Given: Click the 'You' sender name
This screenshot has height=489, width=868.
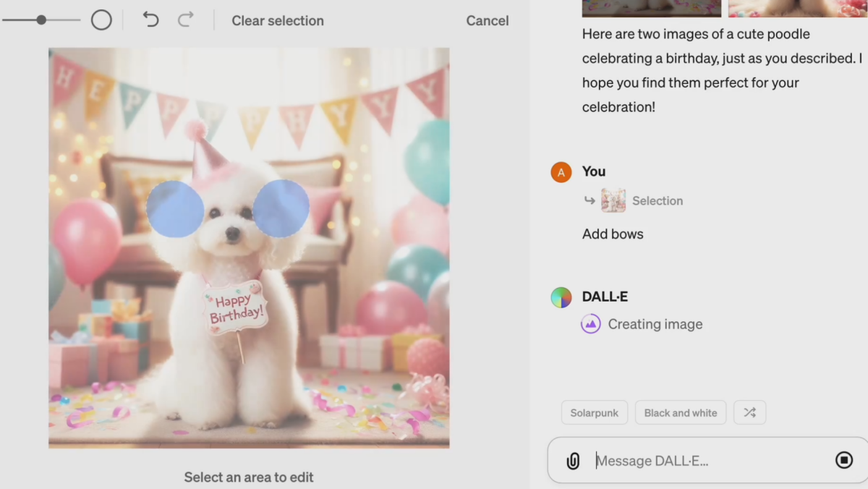Looking at the screenshot, I should [x=594, y=171].
